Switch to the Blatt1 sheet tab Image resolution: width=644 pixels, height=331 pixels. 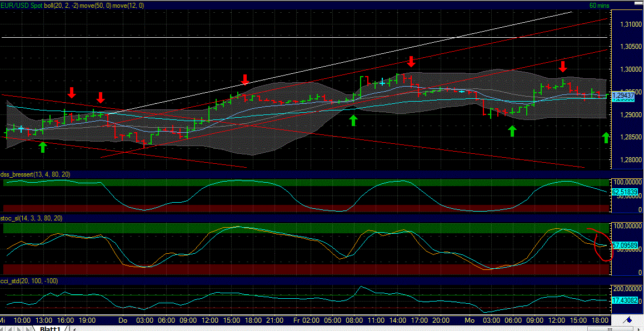point(49,328)
